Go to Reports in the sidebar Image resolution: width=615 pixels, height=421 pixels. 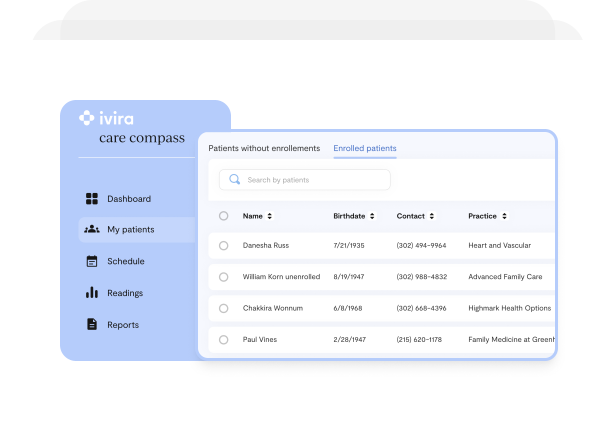point(122,325)
